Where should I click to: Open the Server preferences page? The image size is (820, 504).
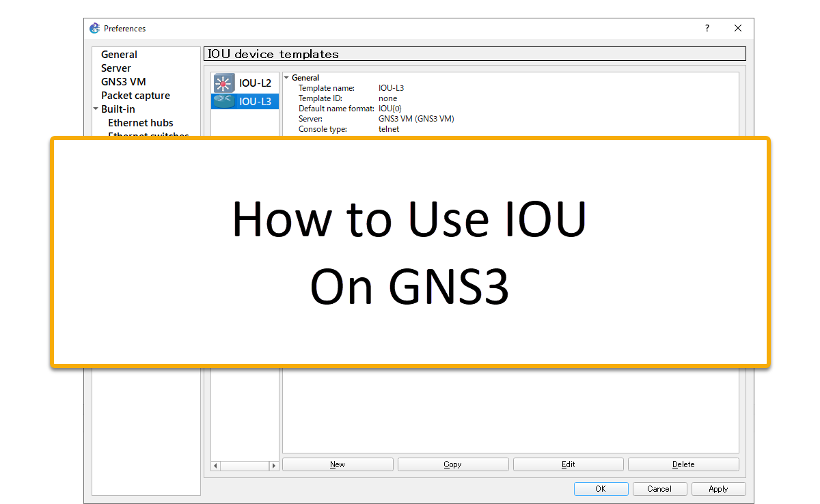(116, 68)
